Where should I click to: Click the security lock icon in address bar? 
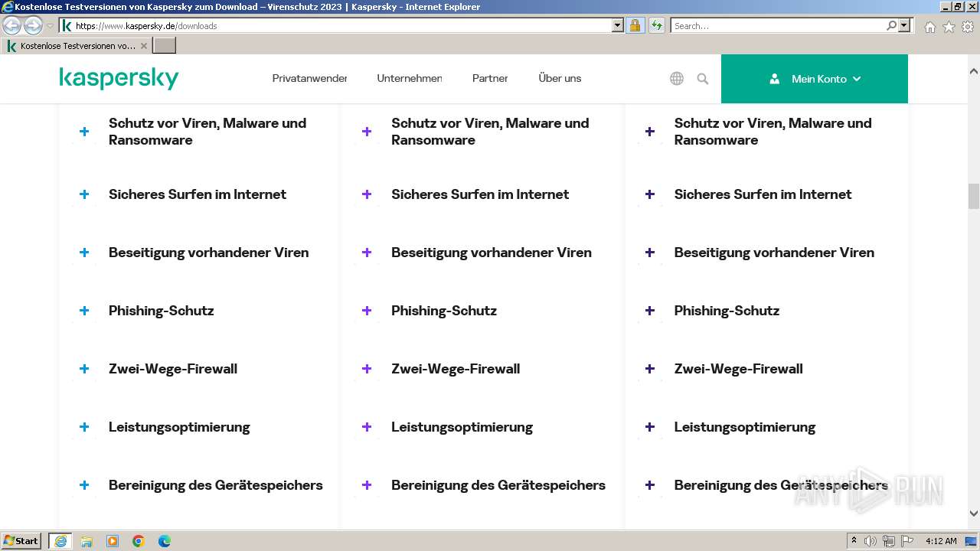click(x=635, y=25)
